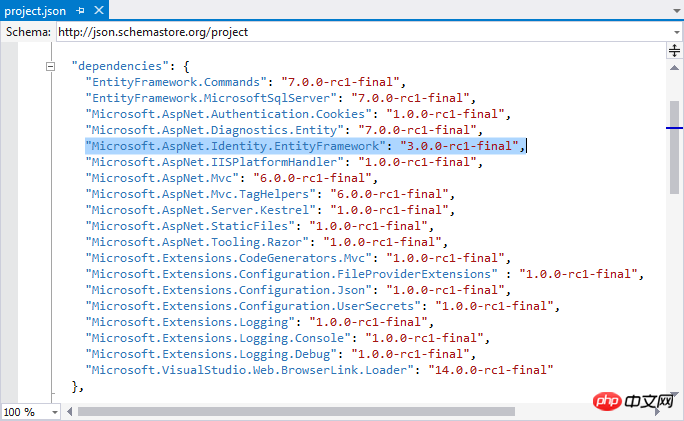The image size is (684, 421).
Task: Click "Microsoft.Extensions.Logging" key text
Action: 190,322
